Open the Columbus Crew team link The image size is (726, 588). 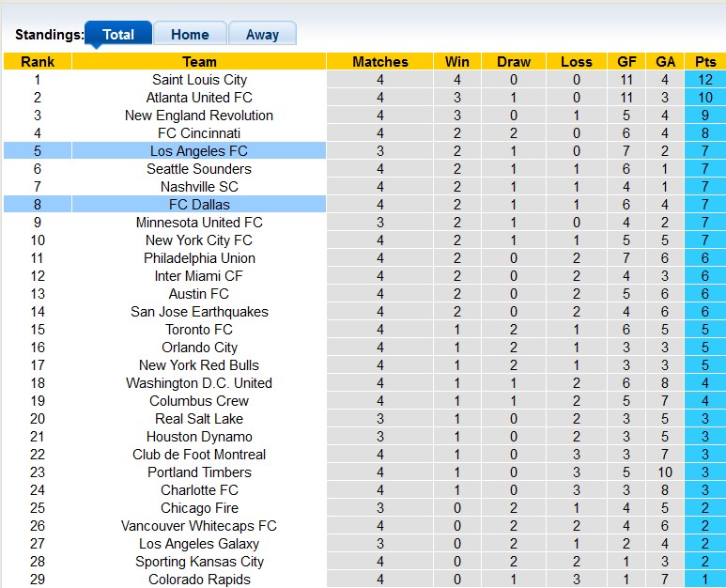[199, 401]
